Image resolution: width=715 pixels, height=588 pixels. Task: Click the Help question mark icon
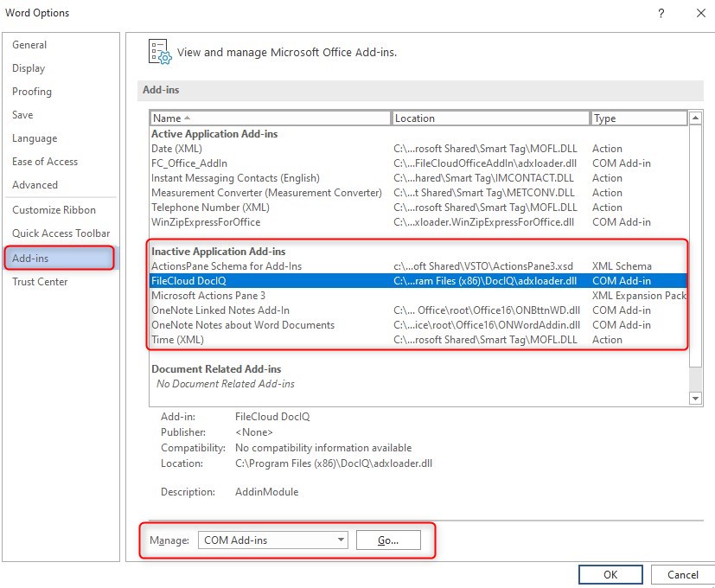(x=661, y=13)
